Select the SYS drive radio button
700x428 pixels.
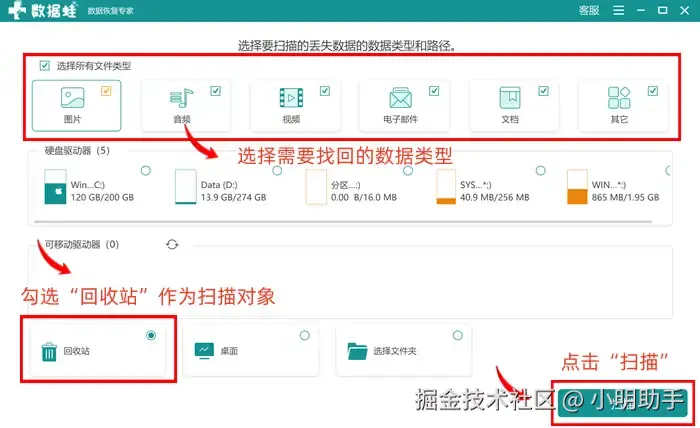click(540, 170)
